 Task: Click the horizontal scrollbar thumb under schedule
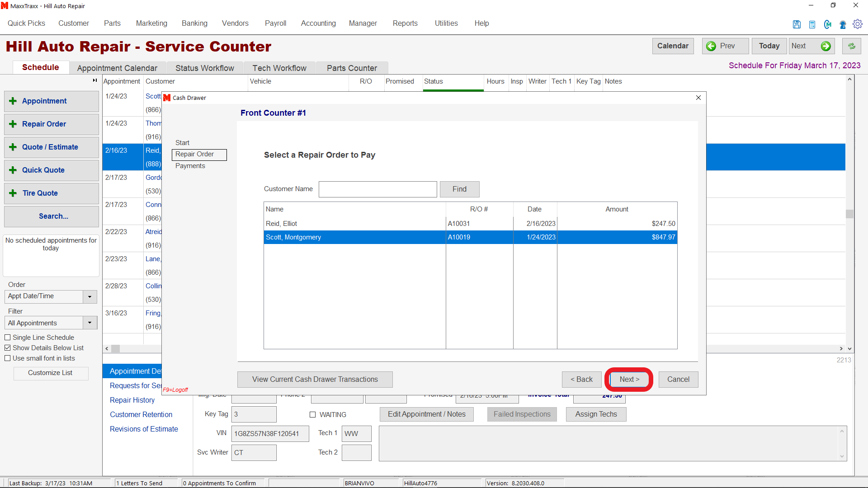116,349
